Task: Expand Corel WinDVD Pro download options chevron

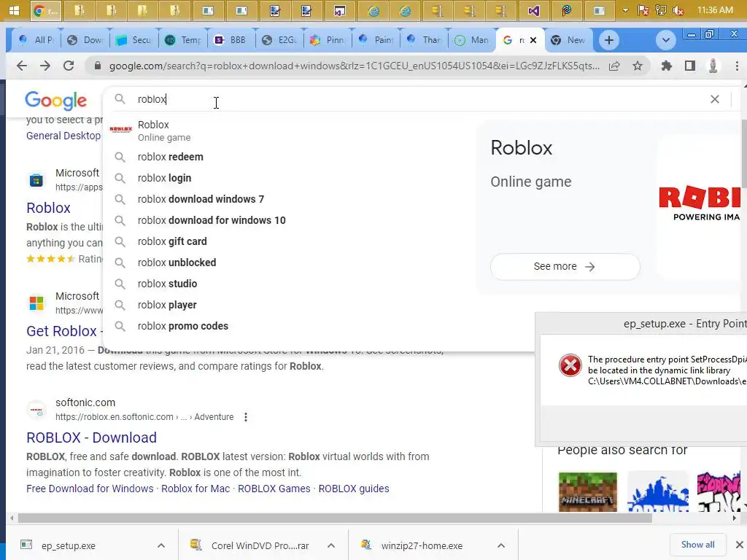Action: click(x=331, y=545)
